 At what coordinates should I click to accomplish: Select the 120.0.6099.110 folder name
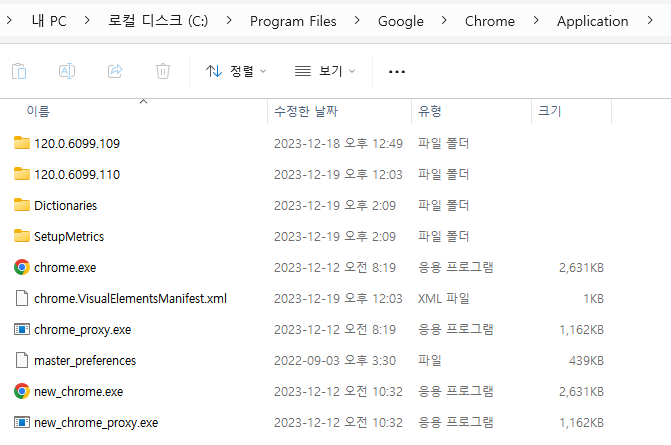pos(77,175)
